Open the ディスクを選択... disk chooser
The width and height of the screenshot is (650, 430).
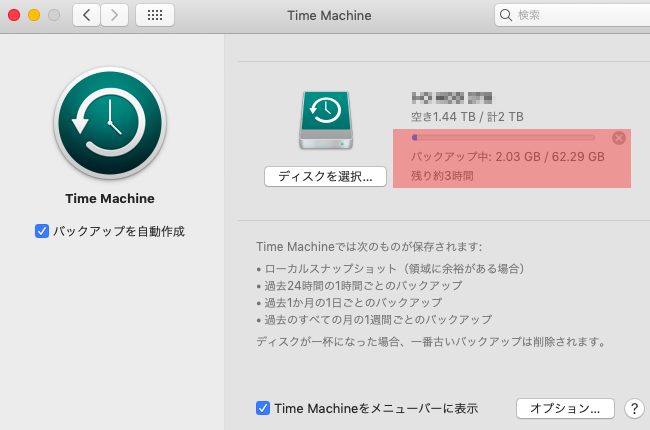[325, 176]
